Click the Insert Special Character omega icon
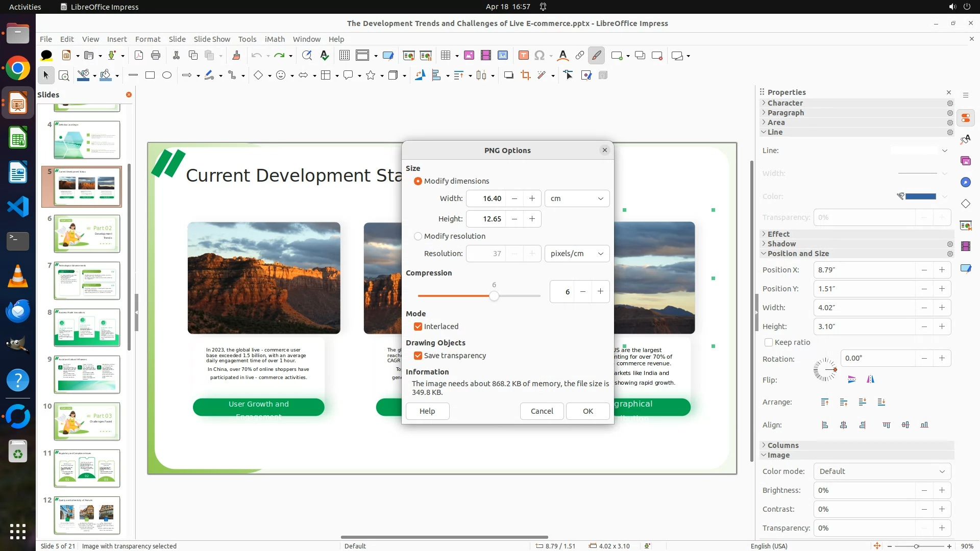 540,56
